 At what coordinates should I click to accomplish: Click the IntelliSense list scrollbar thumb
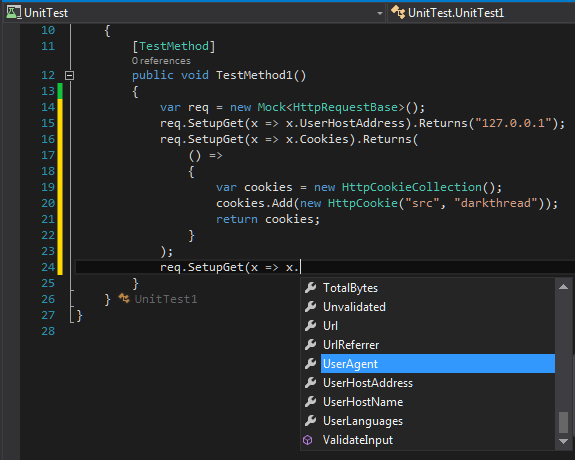pos(564,423)
